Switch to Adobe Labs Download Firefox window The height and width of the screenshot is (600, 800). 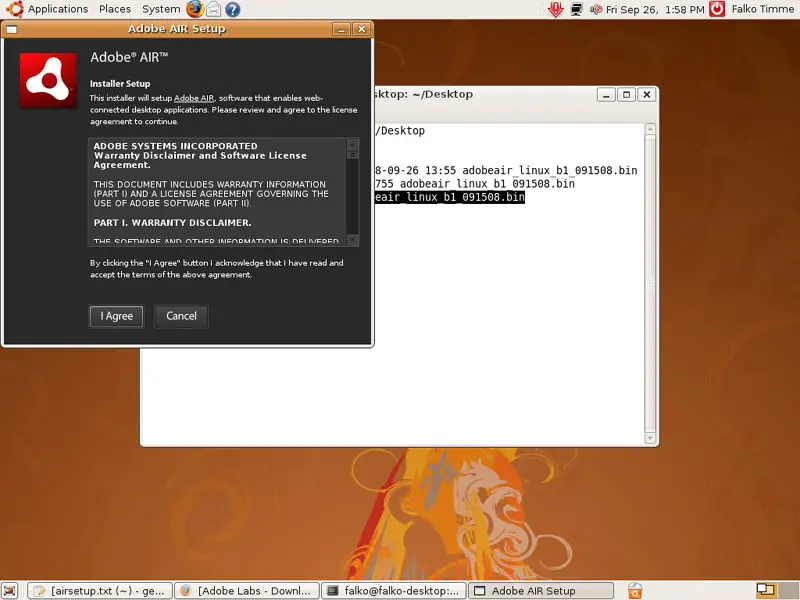(x=247, y=591)
